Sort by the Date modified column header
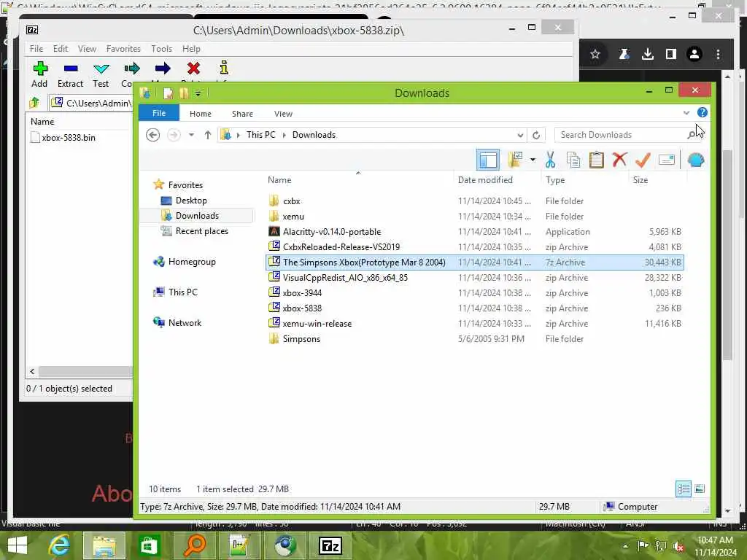The image size is (747, 560). point(485,180)
